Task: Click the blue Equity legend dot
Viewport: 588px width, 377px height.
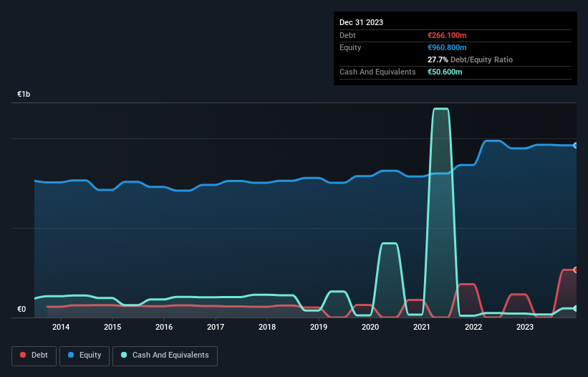Action: coord(71,355)
